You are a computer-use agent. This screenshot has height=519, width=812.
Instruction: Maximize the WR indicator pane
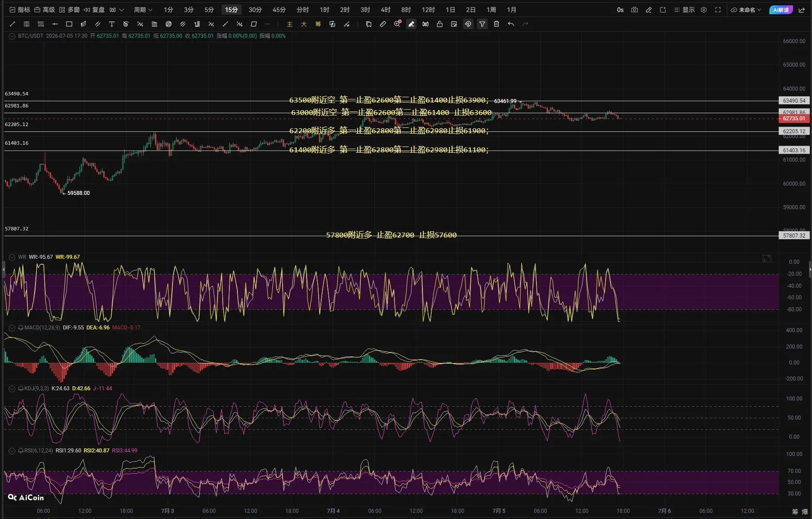[x=767, y=258]
